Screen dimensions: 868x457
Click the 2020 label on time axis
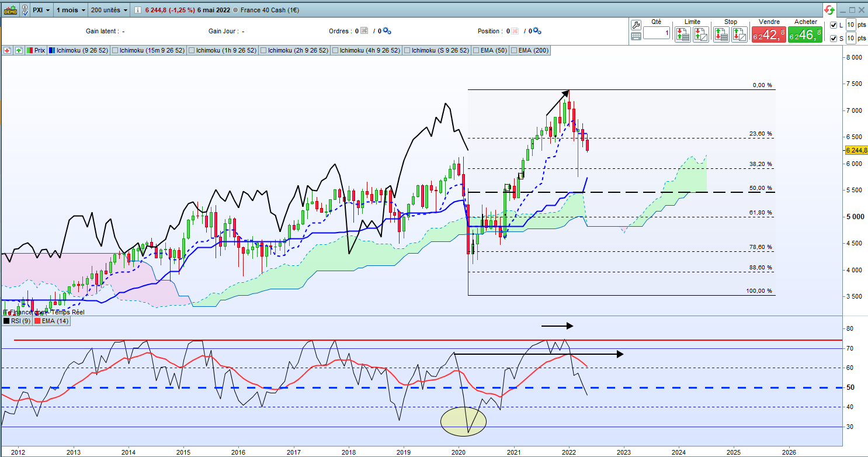(x=459, y=452)
